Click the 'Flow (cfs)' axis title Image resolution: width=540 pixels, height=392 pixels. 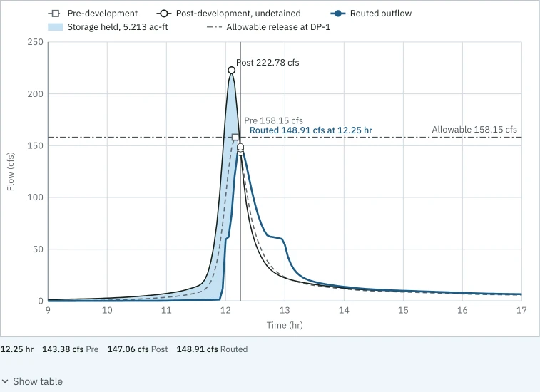(10, 171)
